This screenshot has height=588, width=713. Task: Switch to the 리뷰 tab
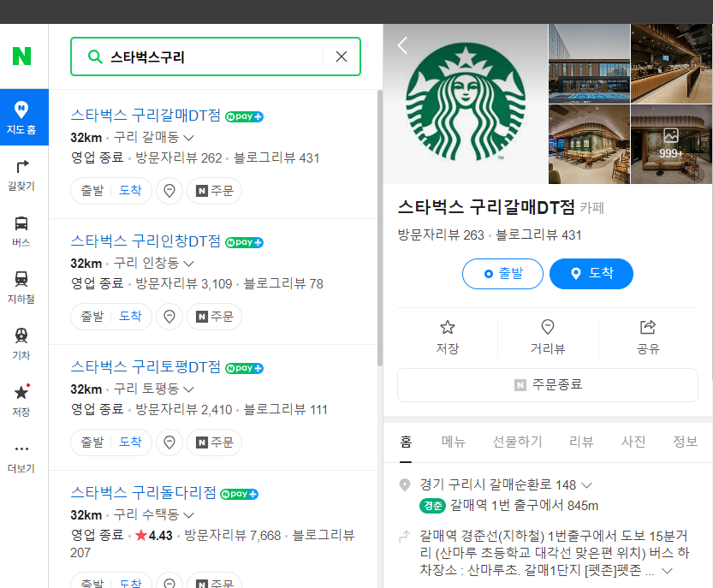(581, 442)
